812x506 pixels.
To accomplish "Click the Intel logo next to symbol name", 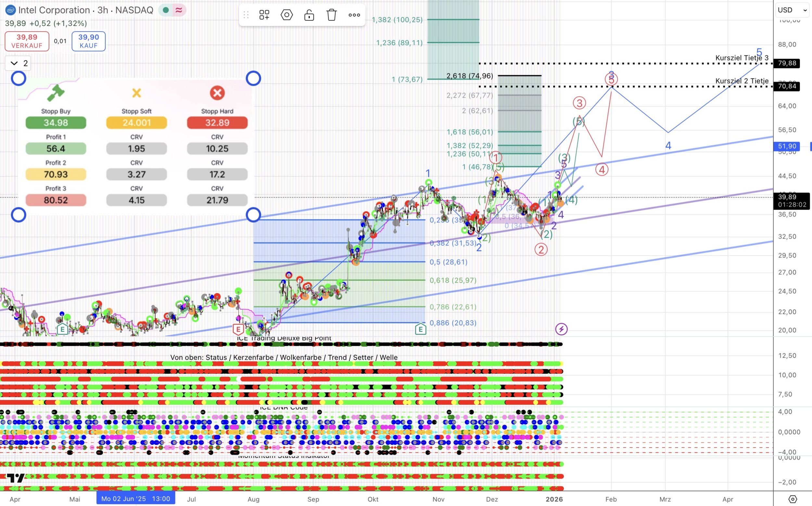I will click(x=10, y=10).
